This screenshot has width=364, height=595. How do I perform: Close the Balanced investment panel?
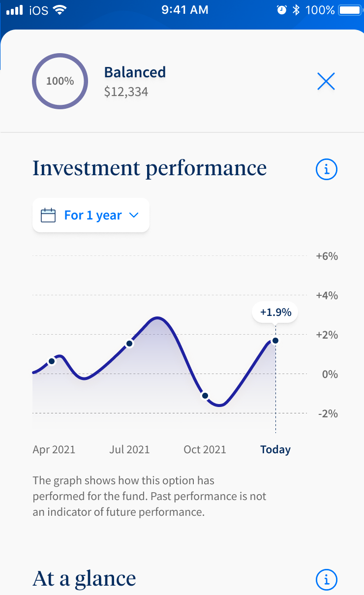click(326, 81)
